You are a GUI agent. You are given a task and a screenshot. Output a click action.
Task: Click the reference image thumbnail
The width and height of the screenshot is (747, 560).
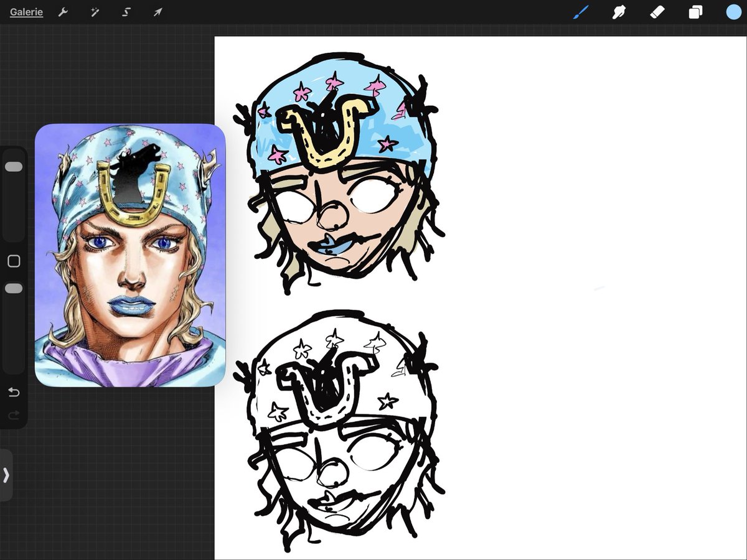(130, 255)
